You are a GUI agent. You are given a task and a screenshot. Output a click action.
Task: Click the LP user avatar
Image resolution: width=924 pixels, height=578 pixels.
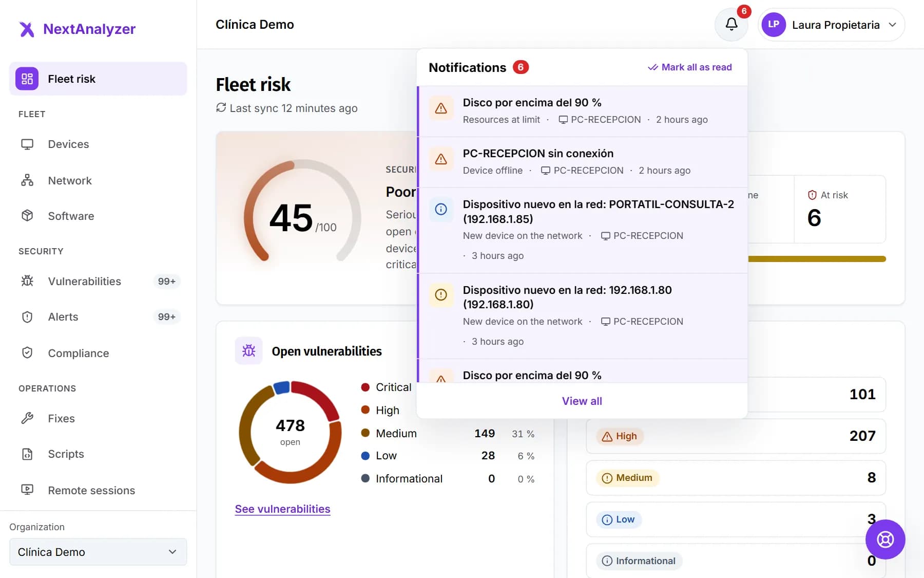click(774, 24)
